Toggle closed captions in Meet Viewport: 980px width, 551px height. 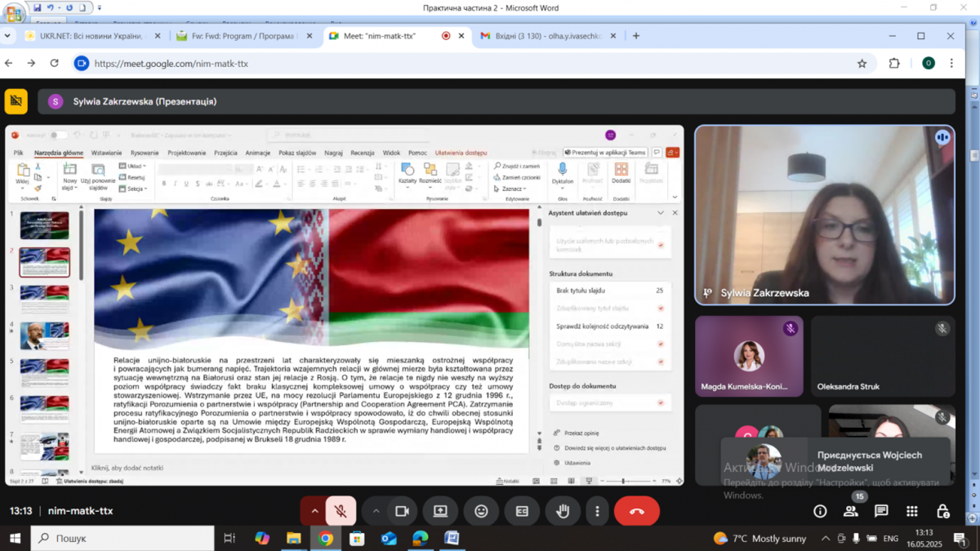coord(522,511)
